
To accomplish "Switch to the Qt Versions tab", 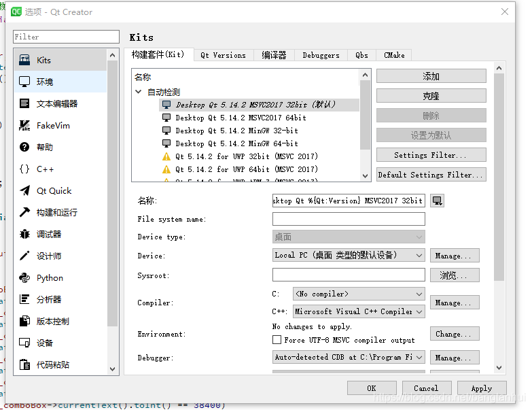I will coord(224,55).
